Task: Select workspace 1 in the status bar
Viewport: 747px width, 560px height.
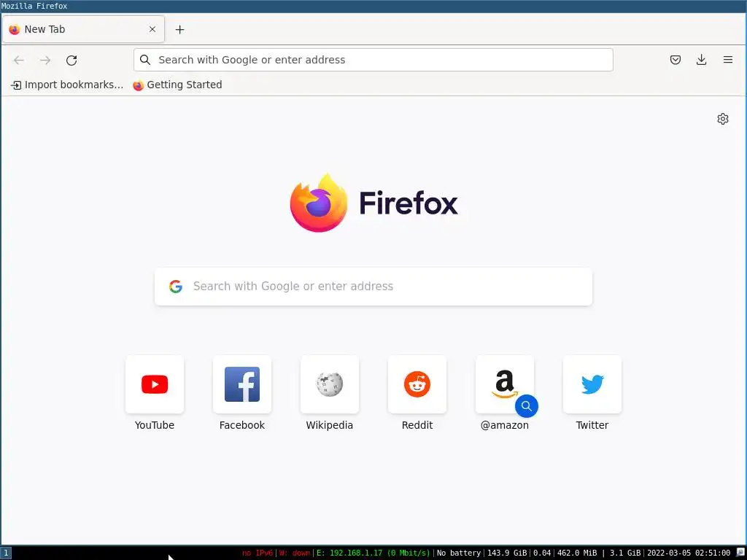Action: (x=6, y=553)
